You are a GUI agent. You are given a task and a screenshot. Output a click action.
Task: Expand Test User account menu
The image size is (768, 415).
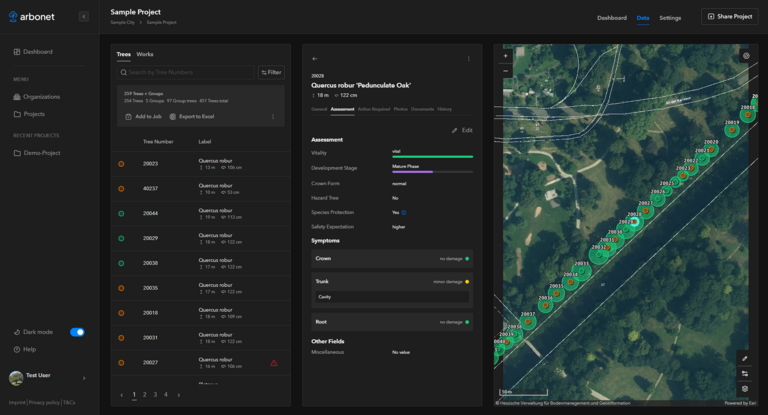pyautogui.click(x=84, y=378)
